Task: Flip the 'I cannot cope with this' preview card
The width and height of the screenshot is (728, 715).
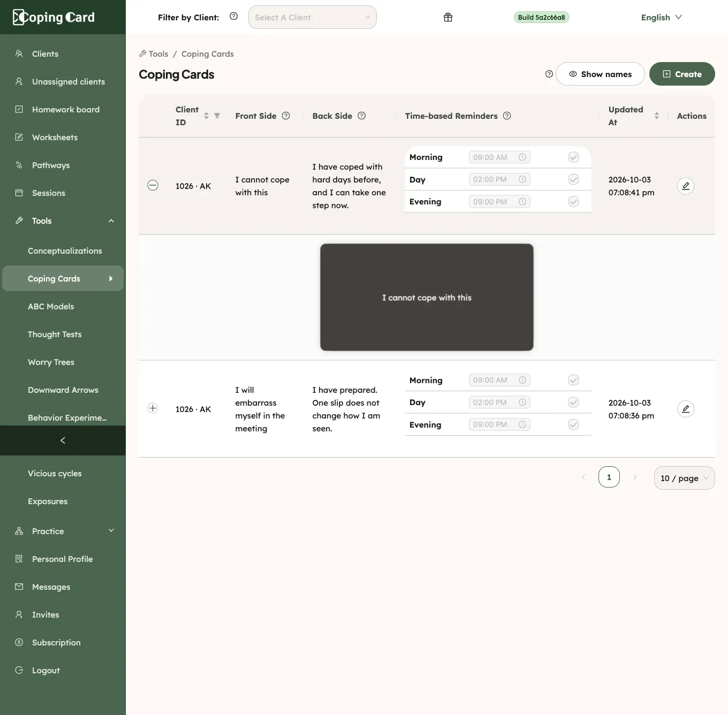Action: click(427, 298)
